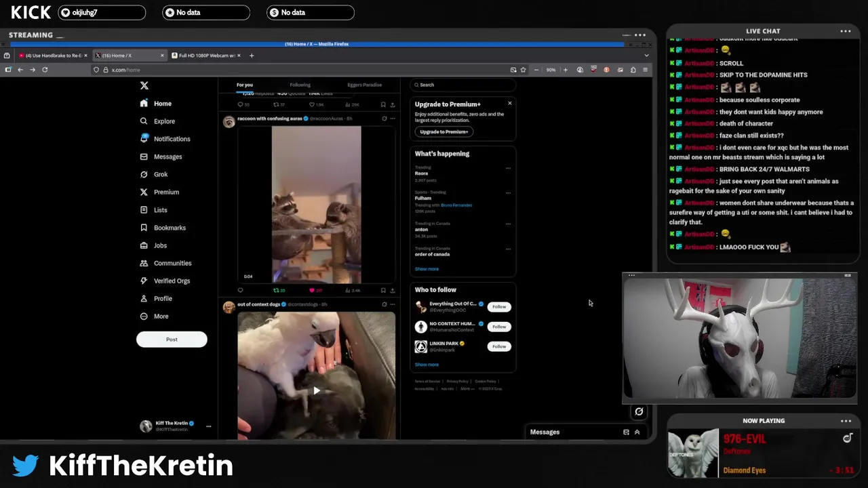Reload the page in Firefox
The image size is (868, 488).
click(x=45, y=70)
